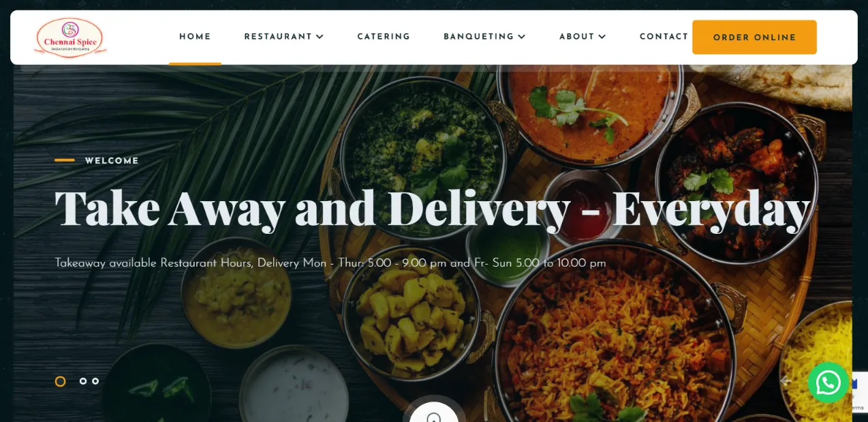Expand the Restaurant menu chevron
Viewport: 868px width, 422px height.
pyautogui.click(x=320, y=37)
